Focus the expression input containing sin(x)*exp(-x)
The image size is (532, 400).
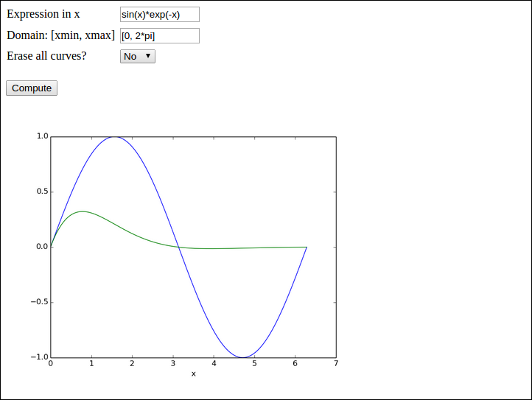click(x=160, y=15)
